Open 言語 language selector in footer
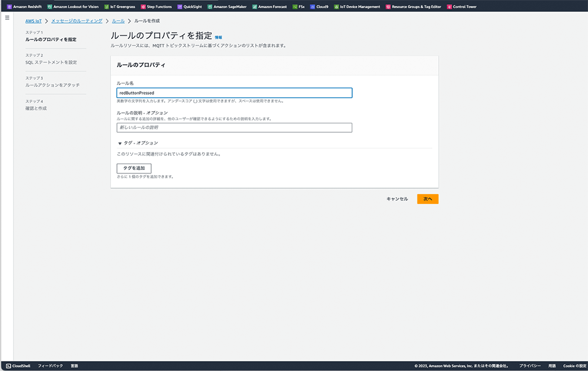 pyautogui.click(x=74, y=366)
